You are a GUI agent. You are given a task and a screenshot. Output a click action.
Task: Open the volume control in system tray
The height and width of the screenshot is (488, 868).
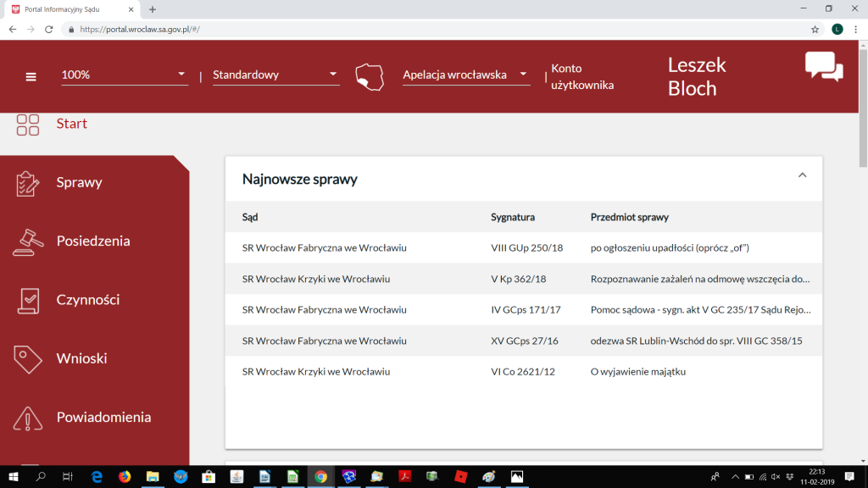(776, 476)
